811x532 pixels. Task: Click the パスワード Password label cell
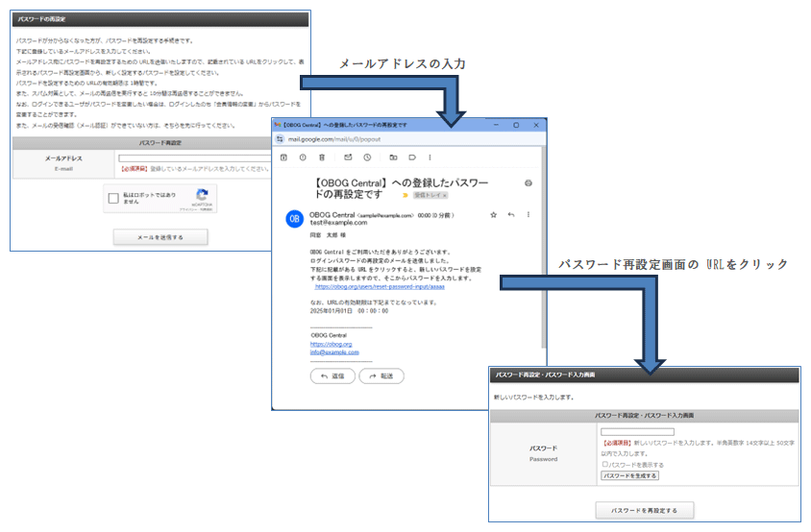coord(544,453)
